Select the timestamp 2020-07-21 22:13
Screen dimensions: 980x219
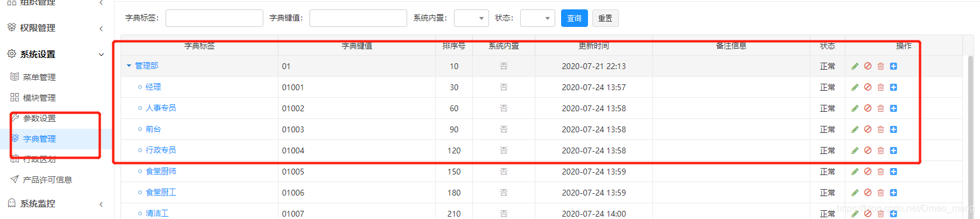pyautogui.click(x=594, y=66)
